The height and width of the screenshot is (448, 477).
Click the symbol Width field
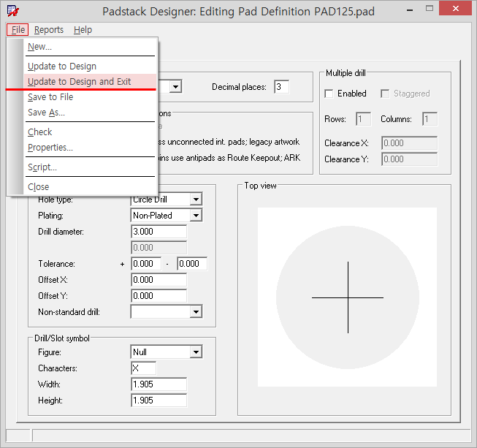[159, 384]
